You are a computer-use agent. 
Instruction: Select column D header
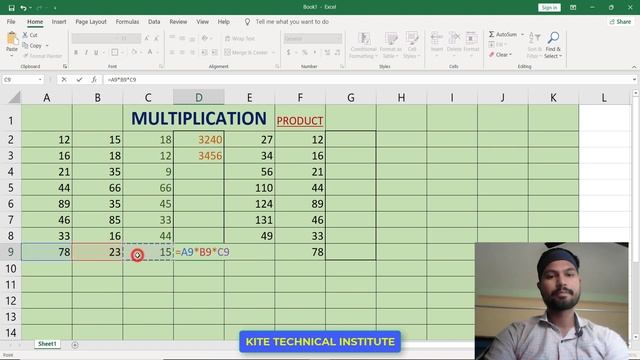coord(198,97)
